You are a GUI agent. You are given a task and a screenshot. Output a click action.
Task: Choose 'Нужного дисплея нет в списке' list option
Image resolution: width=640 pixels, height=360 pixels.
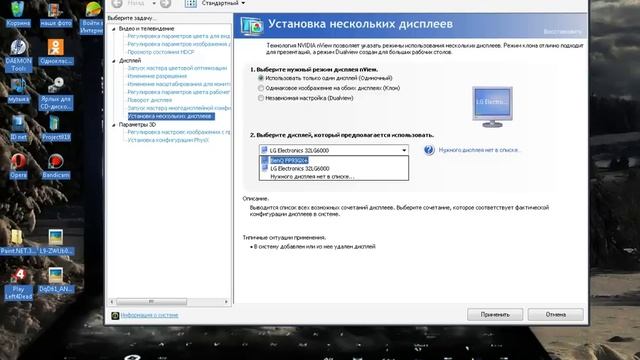pos(334,176)
